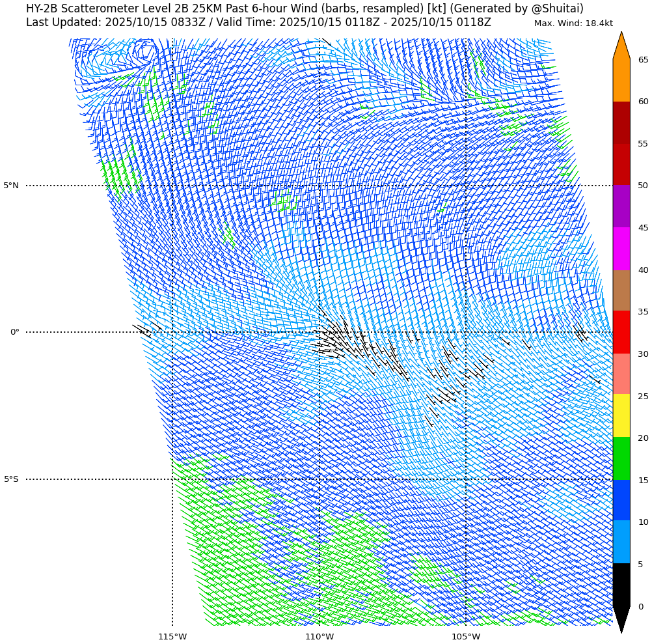
Task: Click the 5°N latitude axis label
Action: coord(11,186)
